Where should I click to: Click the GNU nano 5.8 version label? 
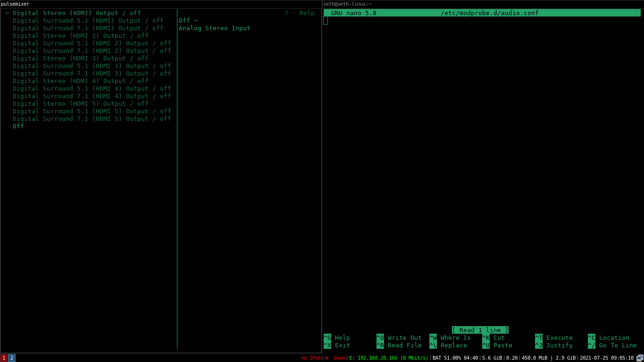coord(354,13)
